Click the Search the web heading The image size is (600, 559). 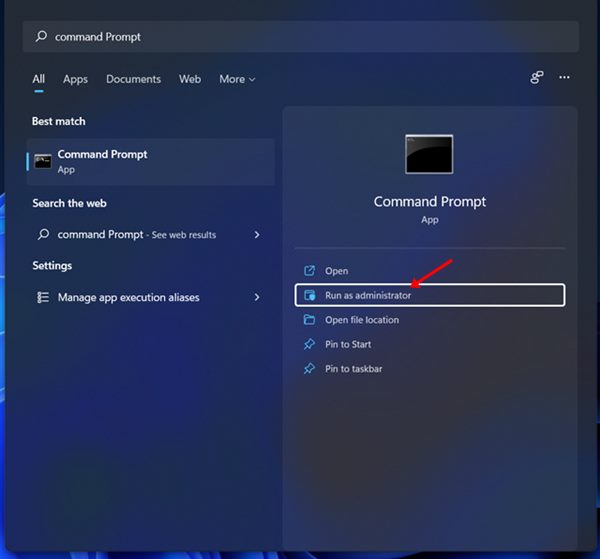pyautogui.click(x=69, y=203)
